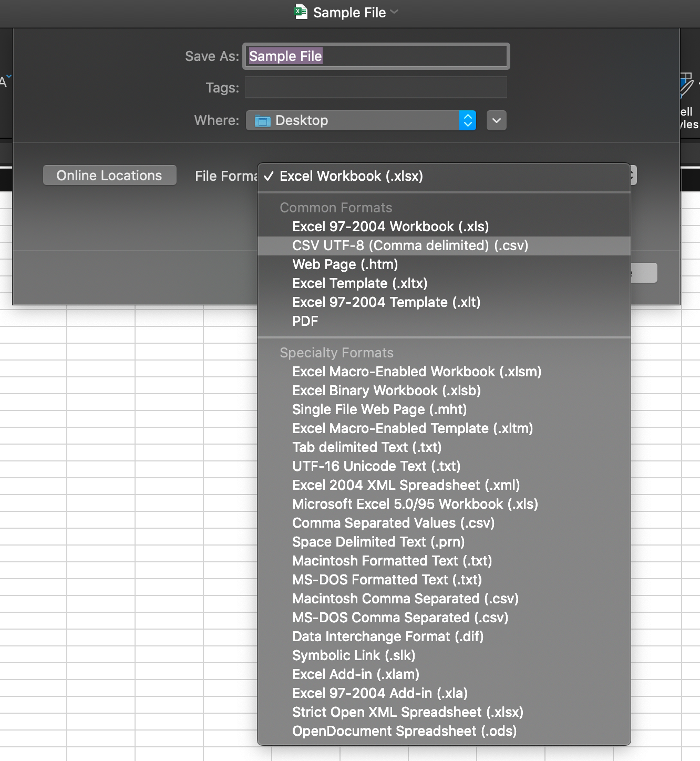Click the empty Tags input field
The width and height of the screenshot is (700, 761).
[x=375, y=88]
